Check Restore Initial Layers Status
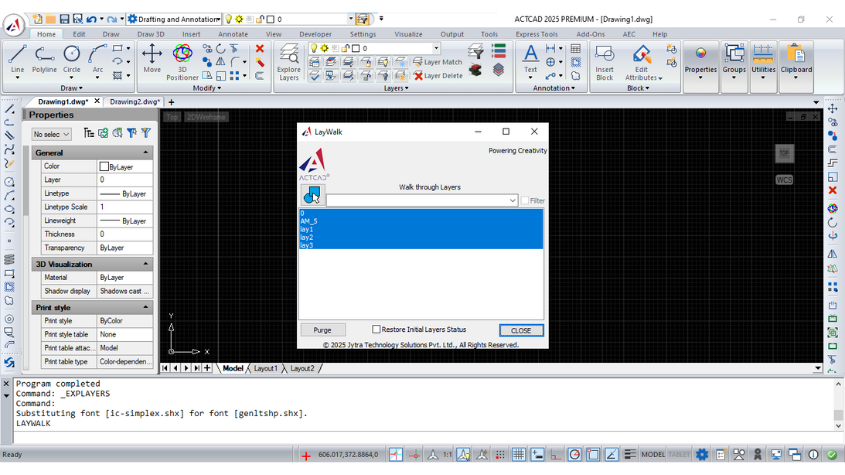The width and height of the screenshot is (845, 475). [x=376, y=329]
